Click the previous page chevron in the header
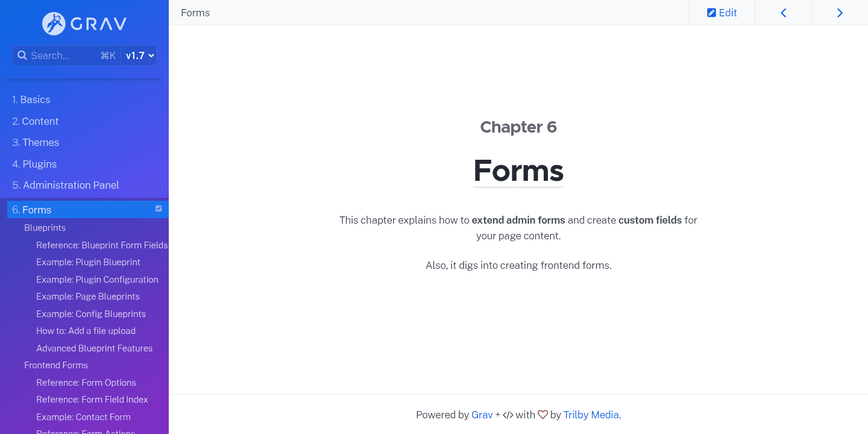This screenshot has height=434, width=868. tap(783, 12)
